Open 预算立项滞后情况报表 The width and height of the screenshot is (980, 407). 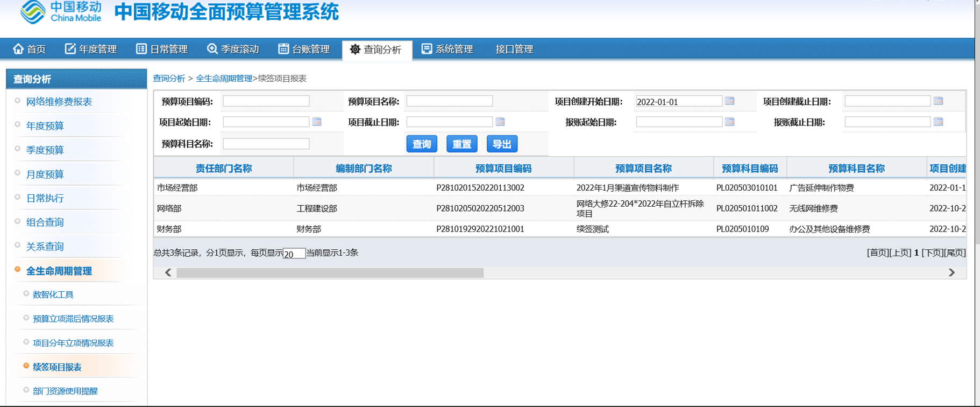pyautogui.click(x=73, y=319)
